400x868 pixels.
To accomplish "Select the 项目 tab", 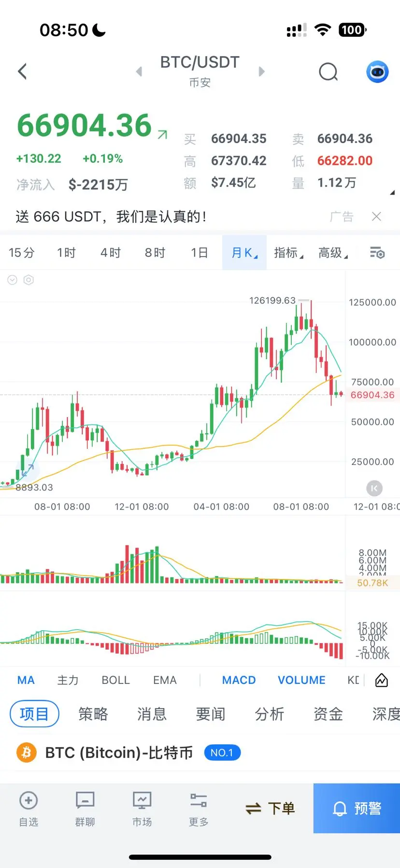I will (x=34, y=714).
